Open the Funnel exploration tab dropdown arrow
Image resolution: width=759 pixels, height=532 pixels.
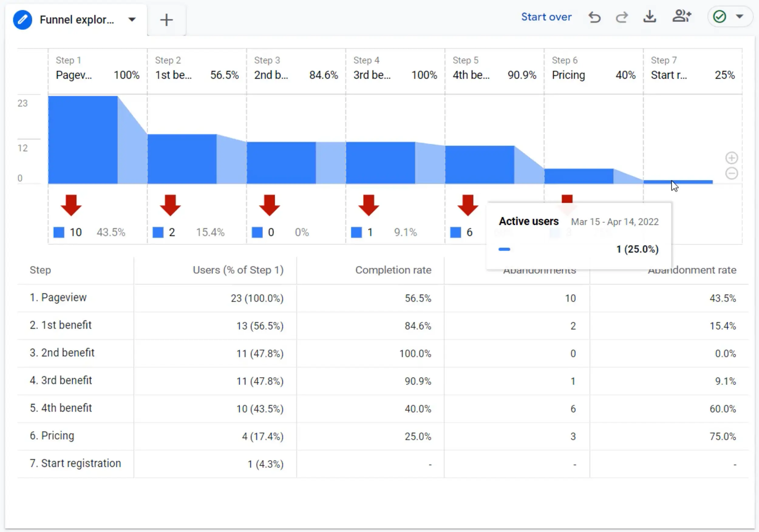[x=132, y=19]
